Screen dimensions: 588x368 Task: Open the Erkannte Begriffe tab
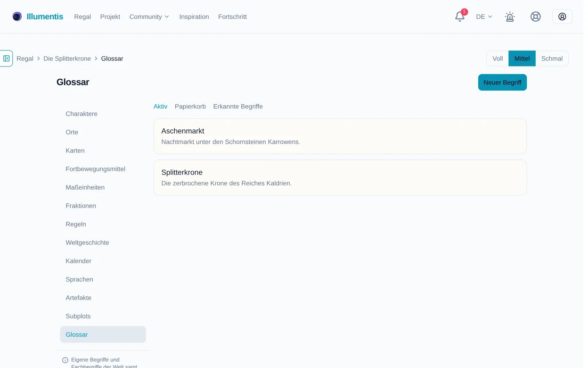pos(238,107)
